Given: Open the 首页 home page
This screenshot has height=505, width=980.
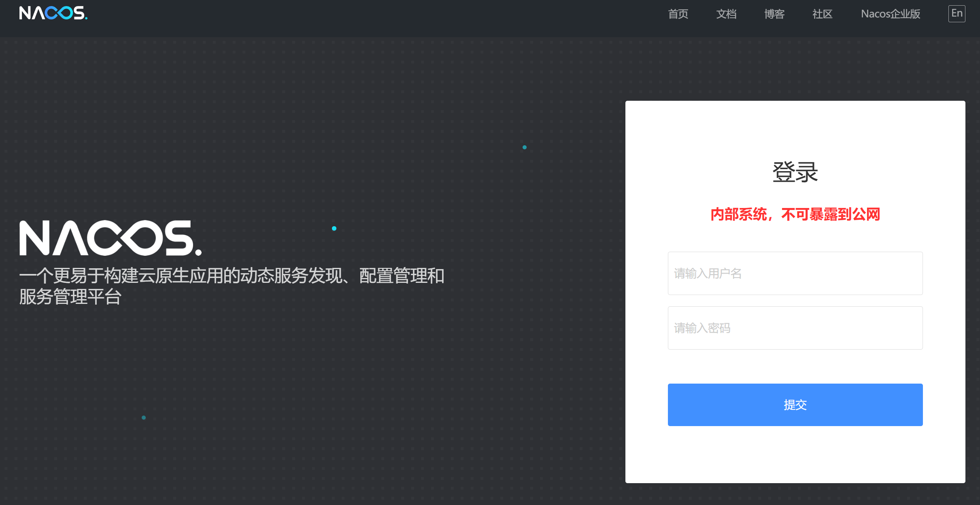Looking at the screenshot, I should click(x=678, y=14).
